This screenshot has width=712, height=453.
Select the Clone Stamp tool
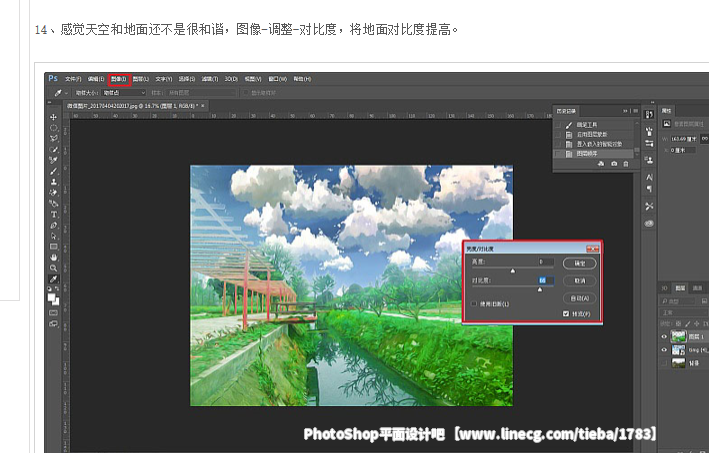click(x=54, y=182)
